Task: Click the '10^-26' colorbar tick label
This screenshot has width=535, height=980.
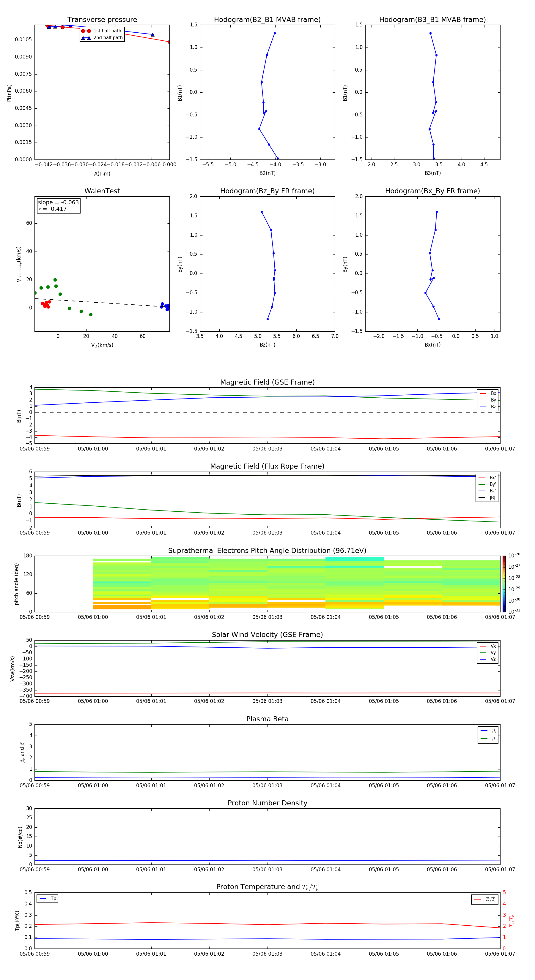Action: [x=514, y=555]
